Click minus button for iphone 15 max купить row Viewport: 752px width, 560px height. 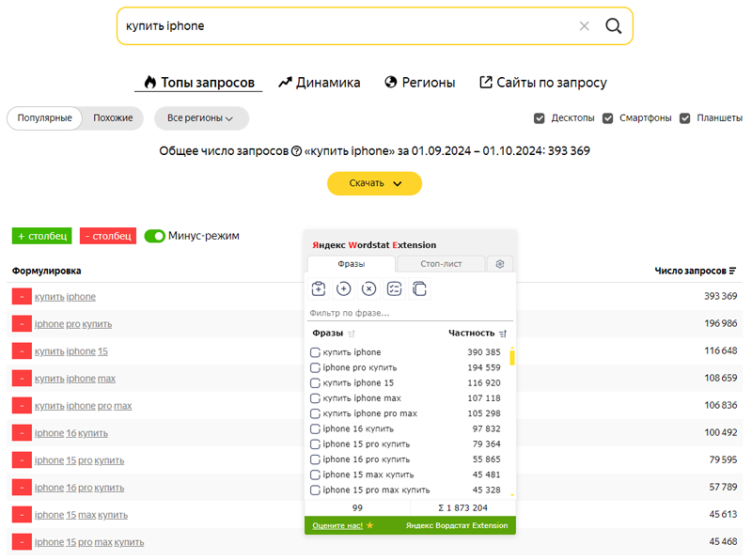(22, 515)
